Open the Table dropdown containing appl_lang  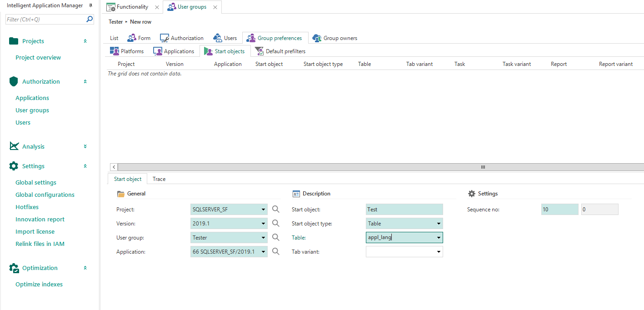click(x=439, y=238)
